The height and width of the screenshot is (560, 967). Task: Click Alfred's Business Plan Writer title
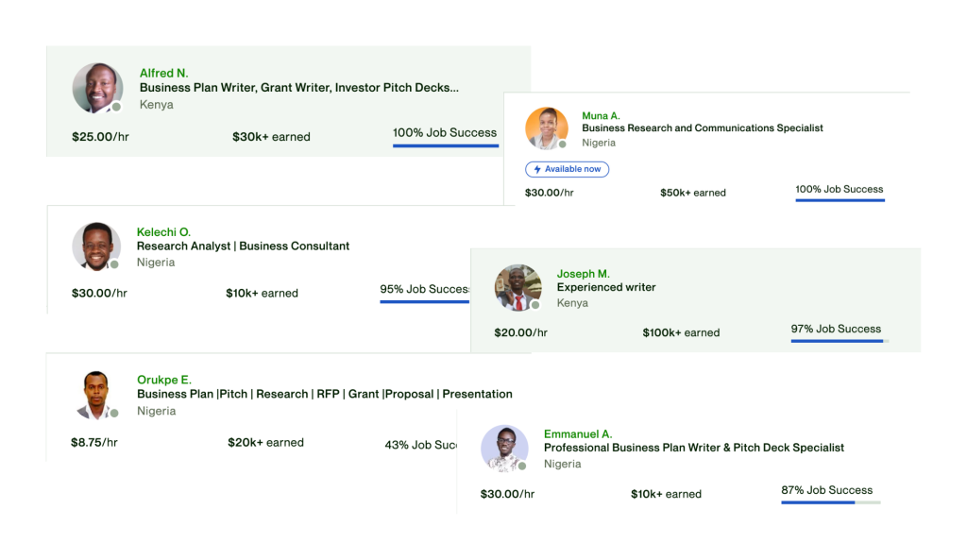pos(299,88)
